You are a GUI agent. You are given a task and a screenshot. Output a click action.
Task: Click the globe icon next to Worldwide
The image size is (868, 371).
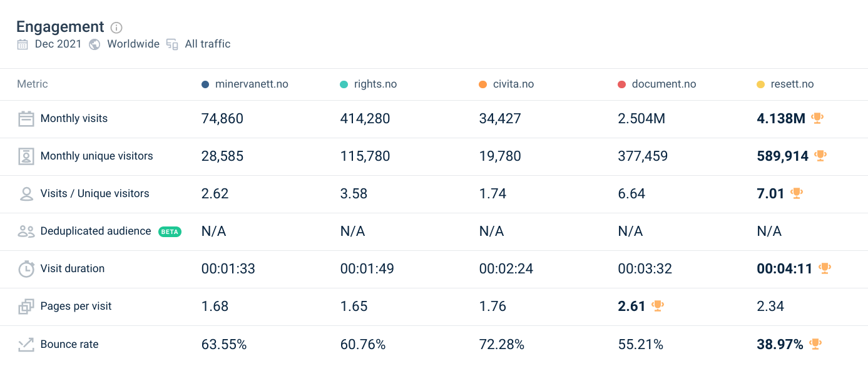pos(94,44)
